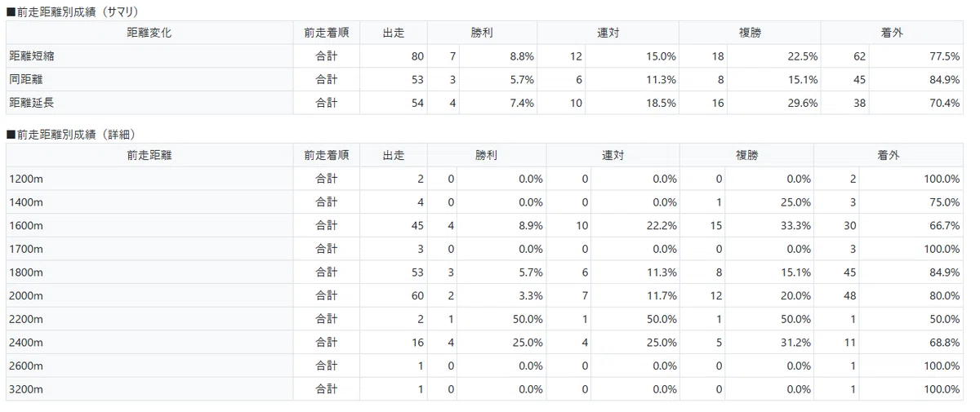This screenshot has height=412, width=980.
Task: Select the 1200m row label
Action: [26, 179]
